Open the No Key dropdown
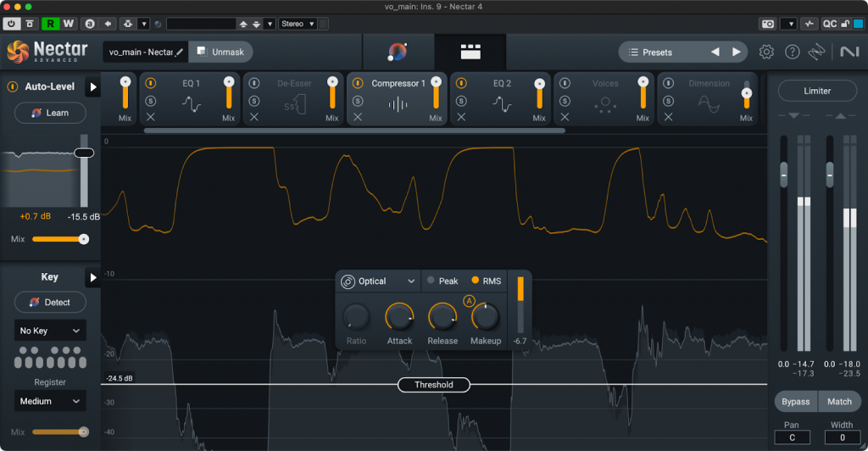This screenshot has height=451, width=868. click(50, 331)
